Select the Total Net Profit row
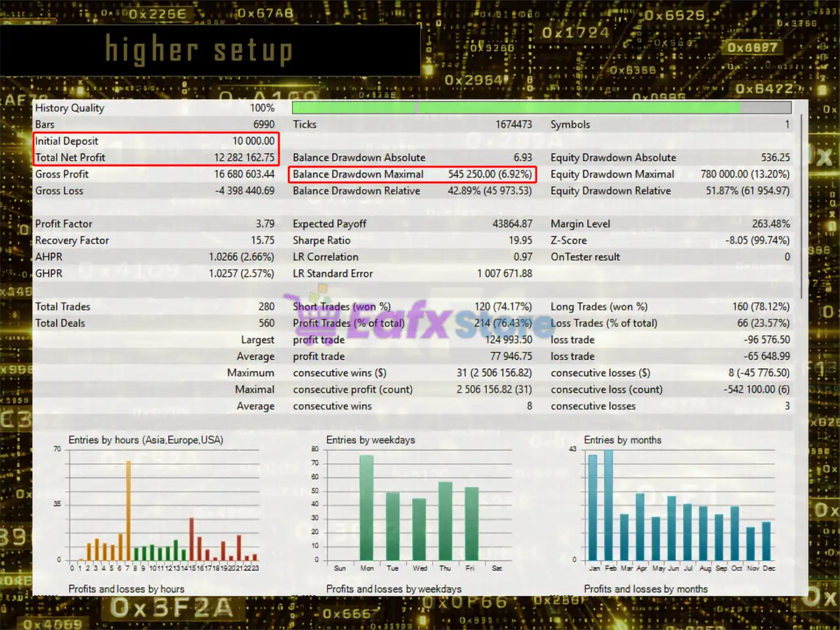Viewport: 840px width, 630px height. point(156,157)
